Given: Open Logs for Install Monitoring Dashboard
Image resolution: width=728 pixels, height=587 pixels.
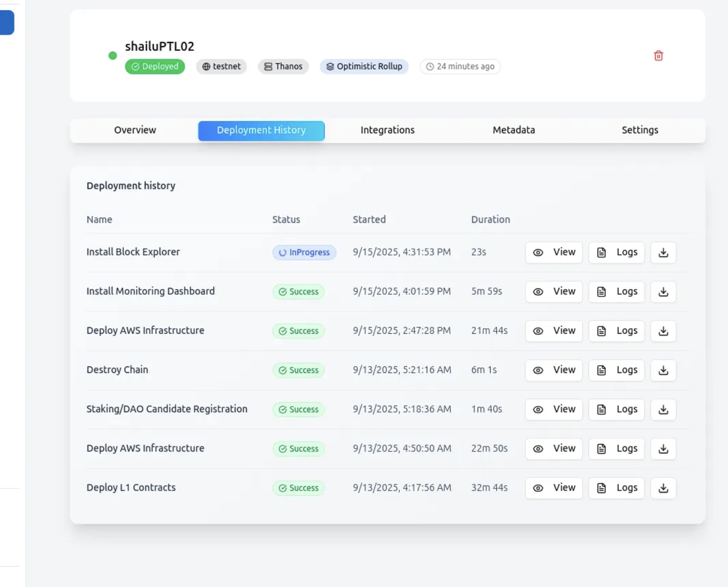Looking at the screenshot, I should [x=617, y=292].
